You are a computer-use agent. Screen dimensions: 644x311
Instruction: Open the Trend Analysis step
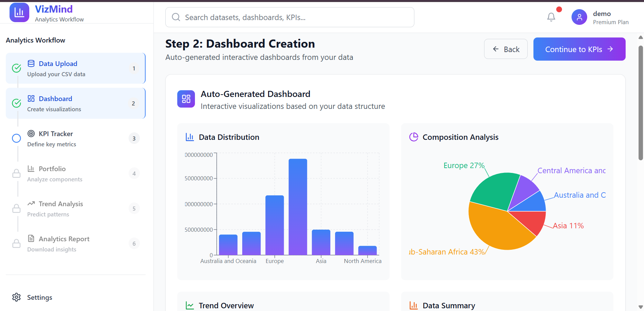pyautogui.click(x=76, y=209)
